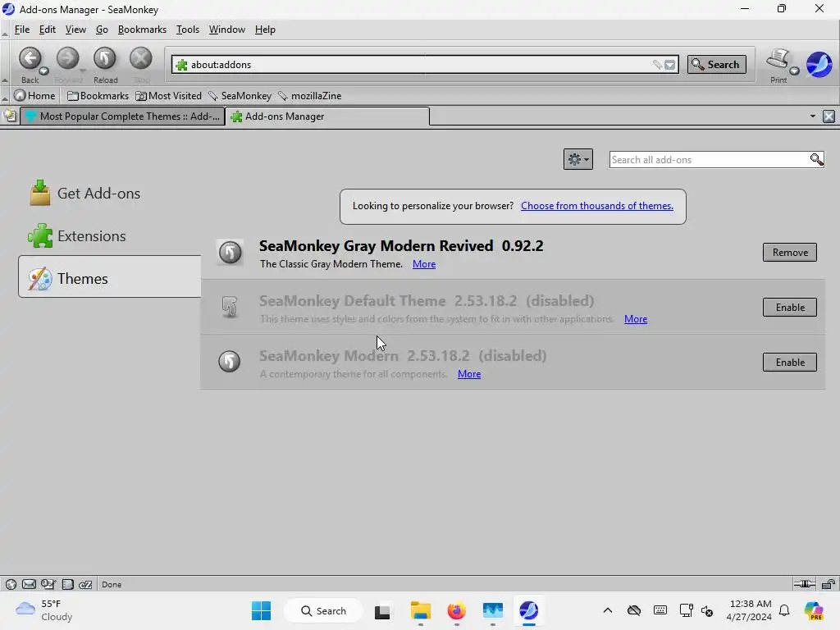
Task: Open the mozillaZine bookmark
Action: [x=309, y=96]
